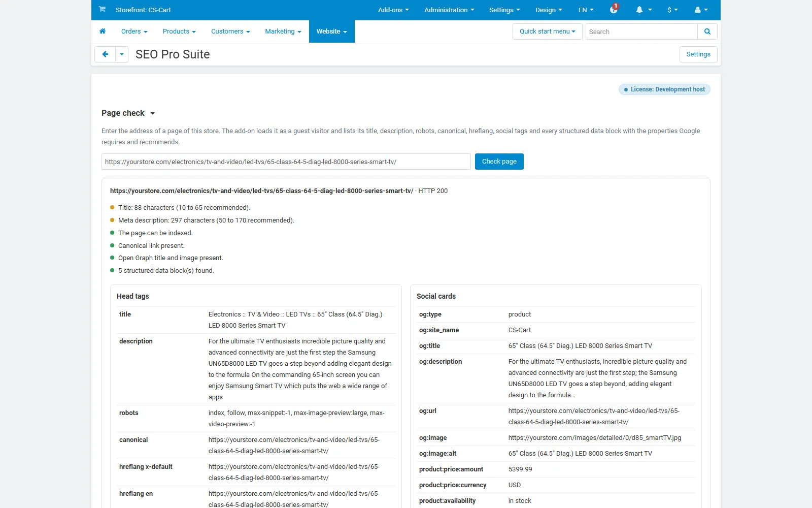Open the Design dropdown
The height and width of the screenshot is (508, 812).
tap(549, 10)
